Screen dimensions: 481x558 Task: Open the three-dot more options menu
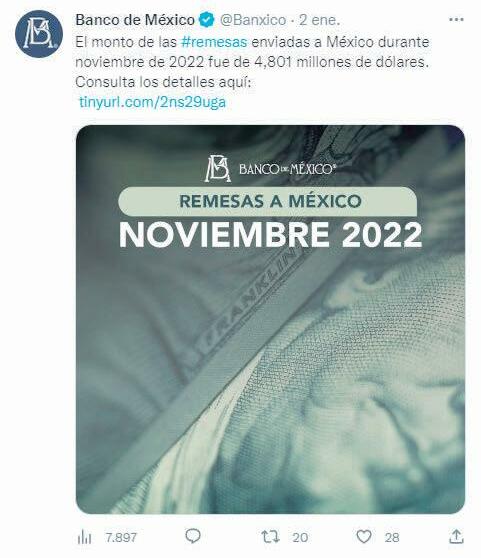pos(456,20)
